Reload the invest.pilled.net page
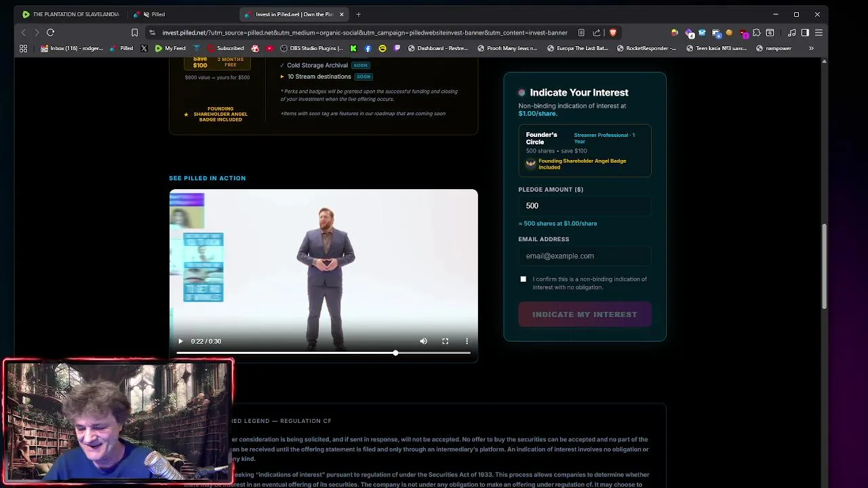 50,33
